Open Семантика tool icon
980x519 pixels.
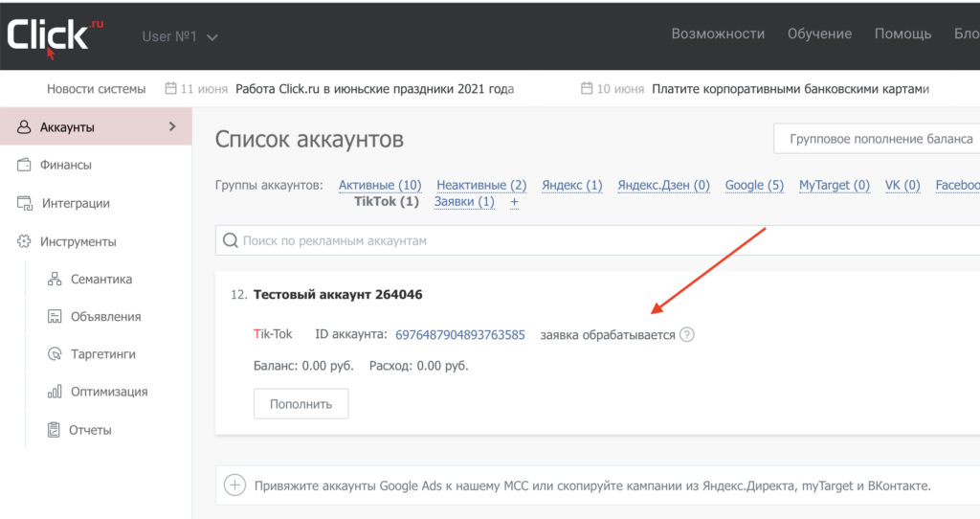55,279
